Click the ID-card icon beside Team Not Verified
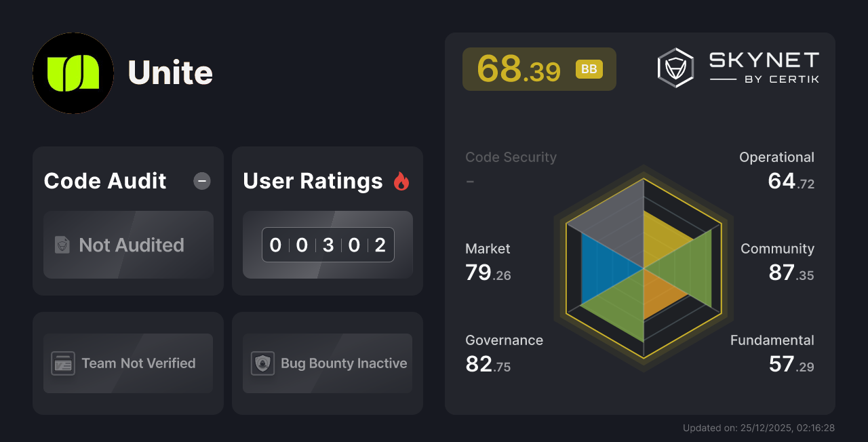Viewport: 868px width, 442px height. (x=63, y=363)
